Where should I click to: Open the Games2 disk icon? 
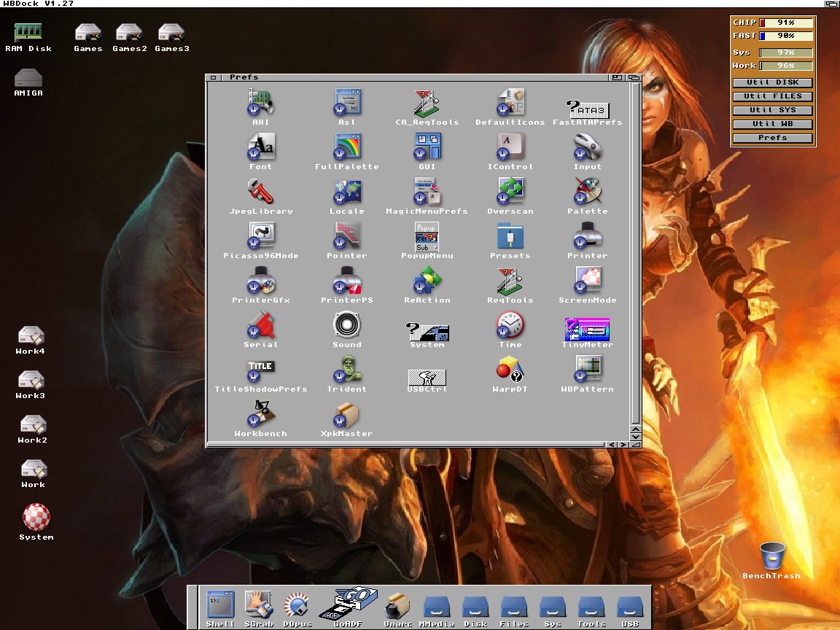(x=130, y=33)
